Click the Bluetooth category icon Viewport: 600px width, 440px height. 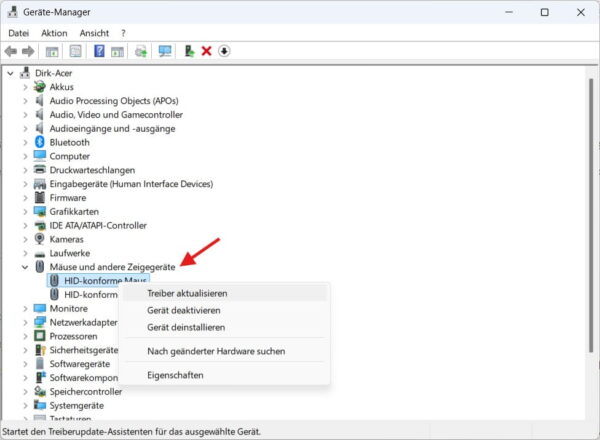click(39, 142)
